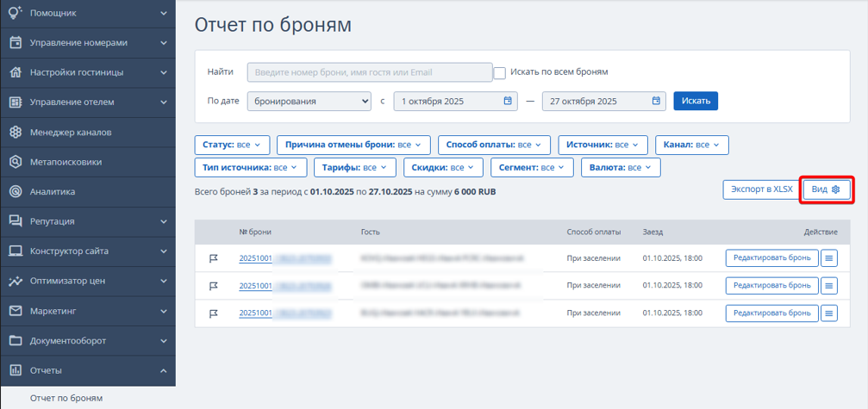This screenshot has width=868, height=409.
Task: Open the Статус filter dropdown
Action: click(233, 145)
